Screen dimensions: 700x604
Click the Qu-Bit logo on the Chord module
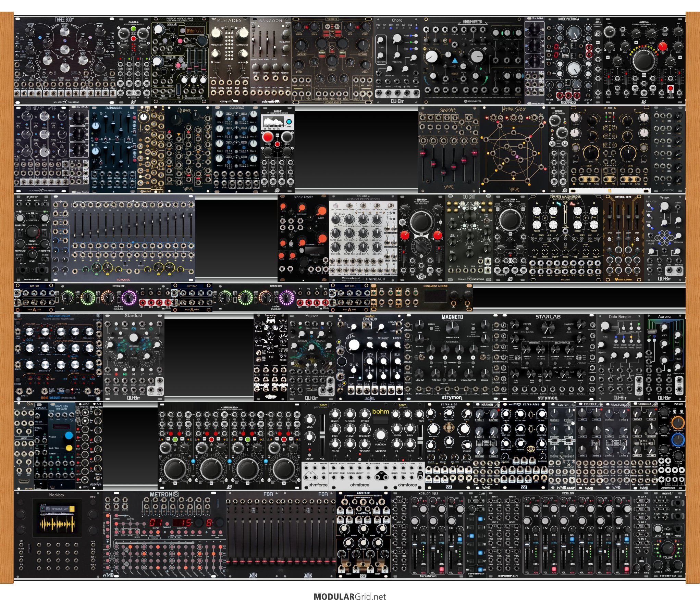(397, 101)
